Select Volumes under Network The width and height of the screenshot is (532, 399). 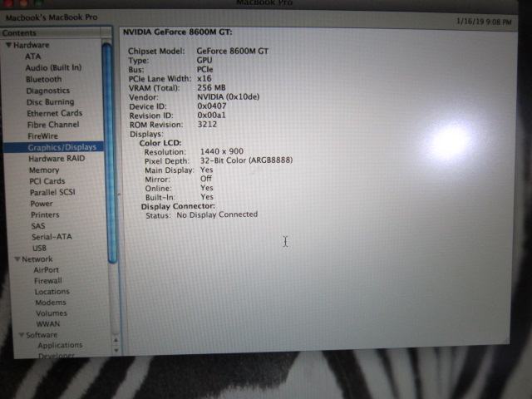point(52,313)
